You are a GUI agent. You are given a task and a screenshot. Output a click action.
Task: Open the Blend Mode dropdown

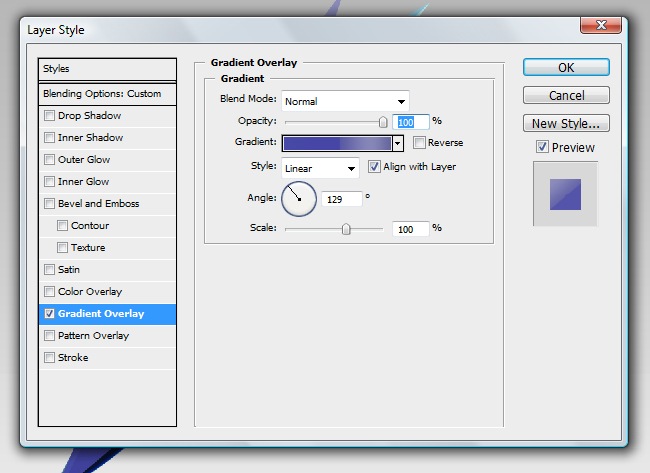pyautogui.click(x=401, y=101)
